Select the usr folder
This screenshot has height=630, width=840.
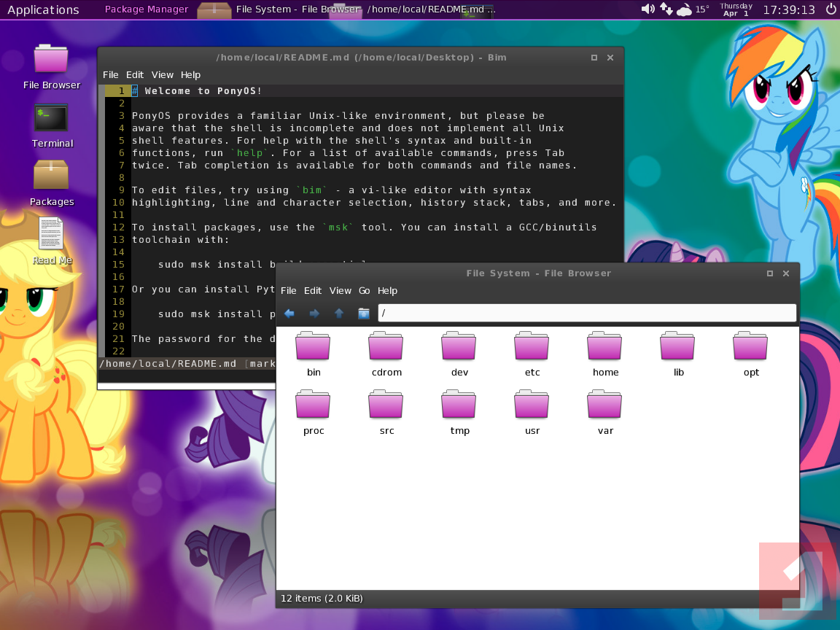532,405
